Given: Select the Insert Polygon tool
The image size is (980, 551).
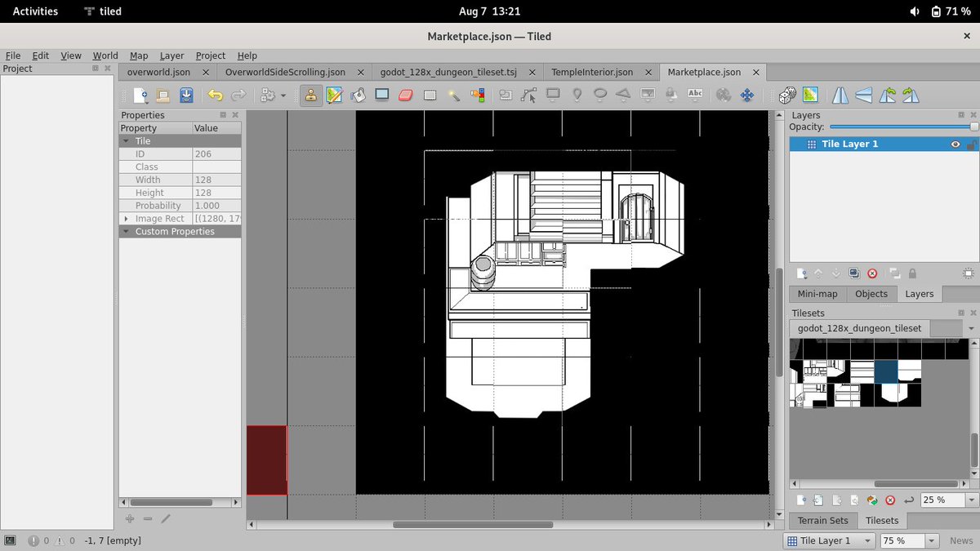Looking at the screenshot, I should pyautogui.click(x=623, y=95).
